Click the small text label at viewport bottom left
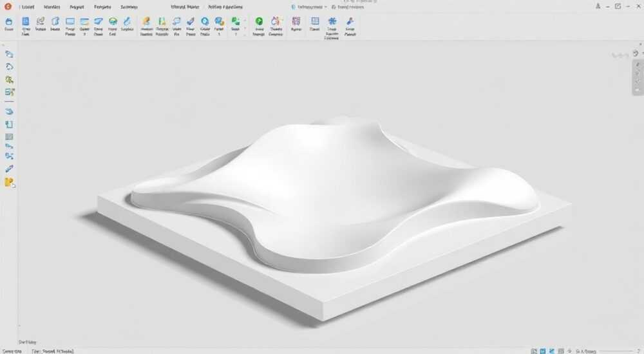 pos(27,342)
